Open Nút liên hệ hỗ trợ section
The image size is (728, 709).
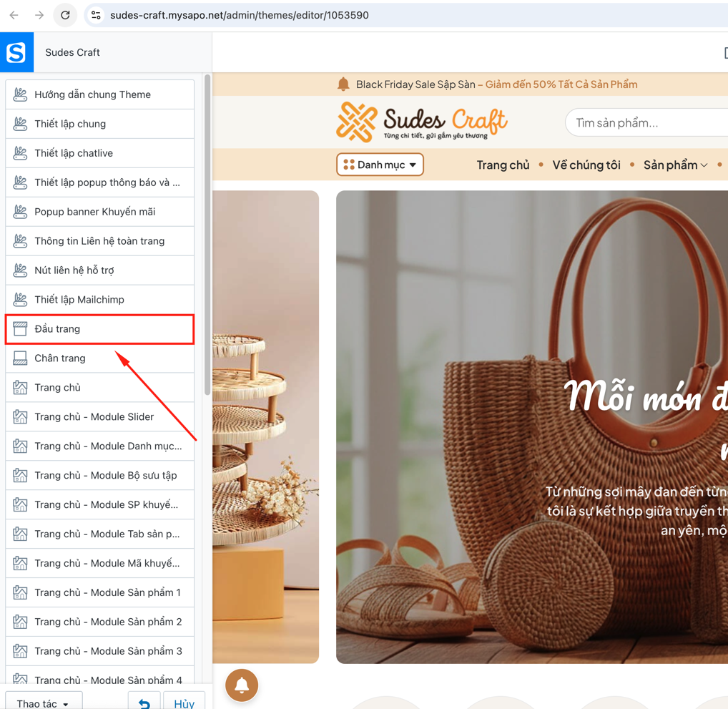[x=100, y=270]
